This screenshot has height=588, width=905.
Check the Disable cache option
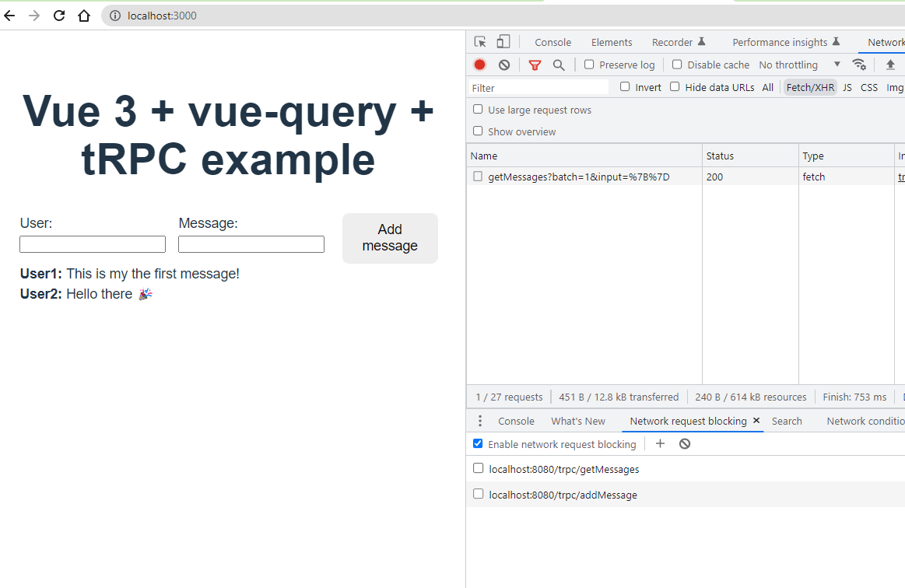click(x=677, y=65)
